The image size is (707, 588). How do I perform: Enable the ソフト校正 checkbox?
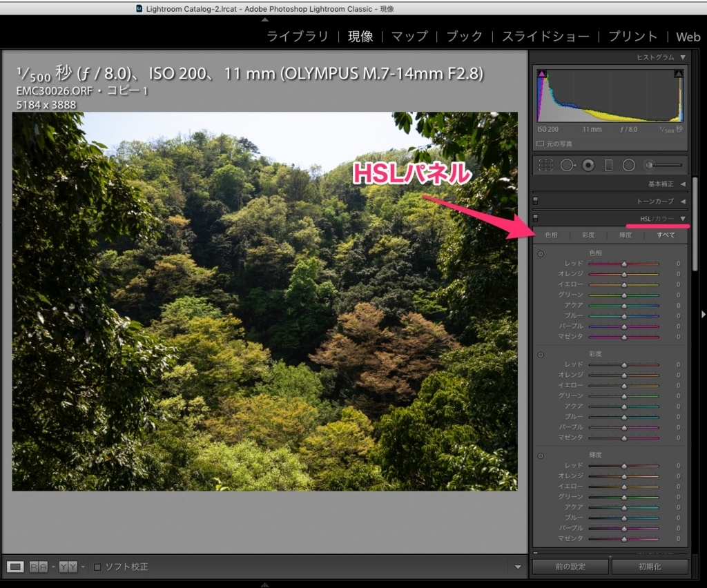coord(97,567)
